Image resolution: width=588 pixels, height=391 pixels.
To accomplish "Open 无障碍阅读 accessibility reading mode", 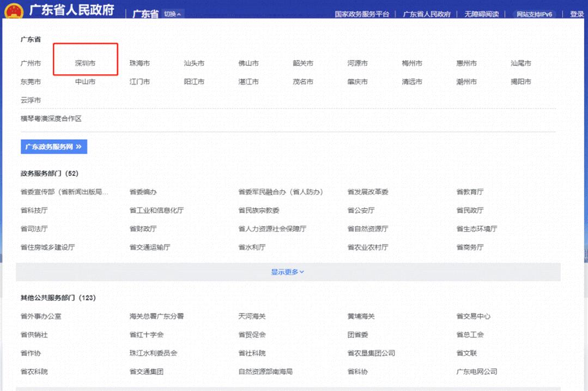I will (481, 14).
